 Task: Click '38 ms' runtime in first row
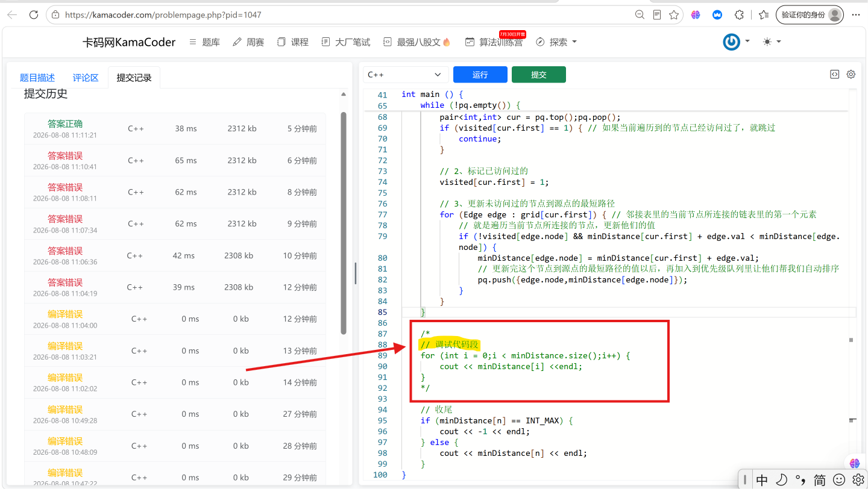tap(186, 128)
